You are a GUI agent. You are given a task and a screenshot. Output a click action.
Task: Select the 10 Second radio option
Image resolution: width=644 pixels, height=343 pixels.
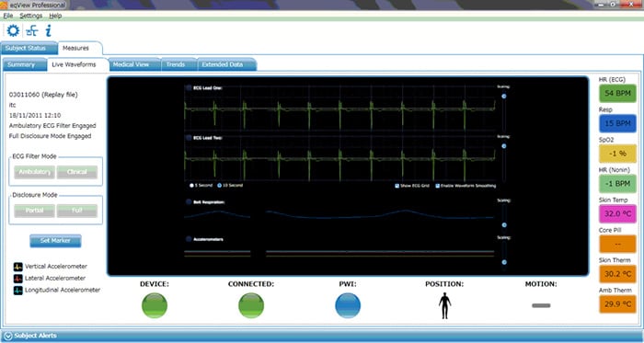click(219, 186)
